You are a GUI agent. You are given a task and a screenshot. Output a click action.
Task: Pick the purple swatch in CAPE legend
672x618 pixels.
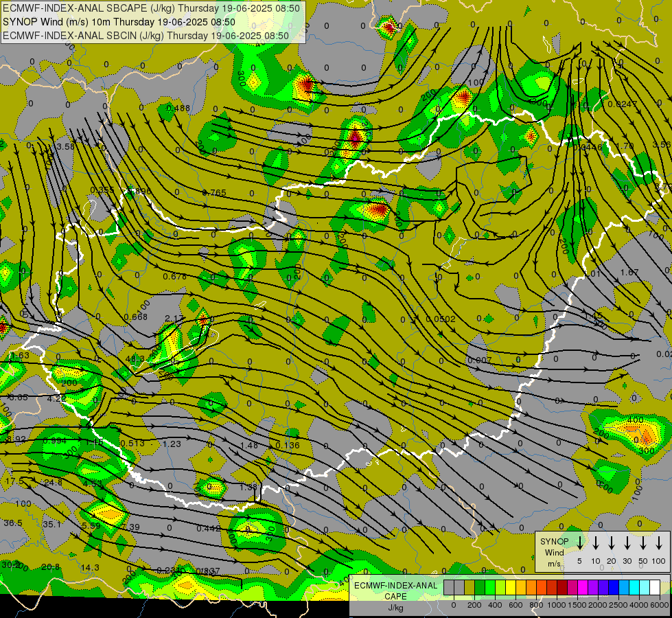[x=592, y=588]
